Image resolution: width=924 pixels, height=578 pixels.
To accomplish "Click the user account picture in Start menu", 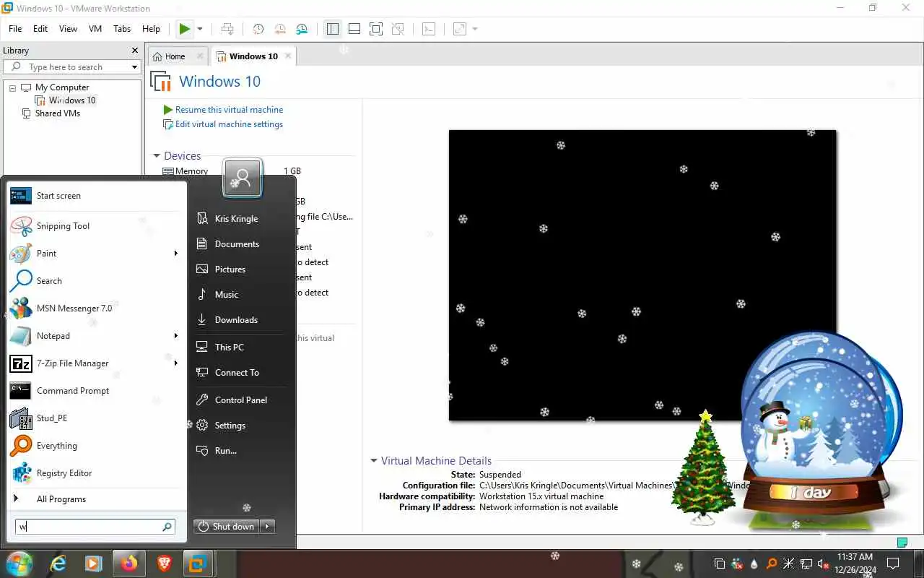I will pos(243,177).
